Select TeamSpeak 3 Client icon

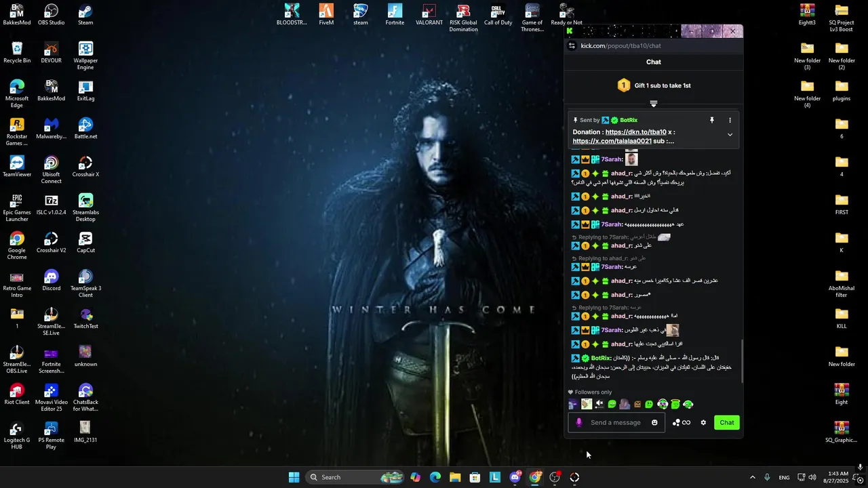pyautogui.click(x=85, y=284)
